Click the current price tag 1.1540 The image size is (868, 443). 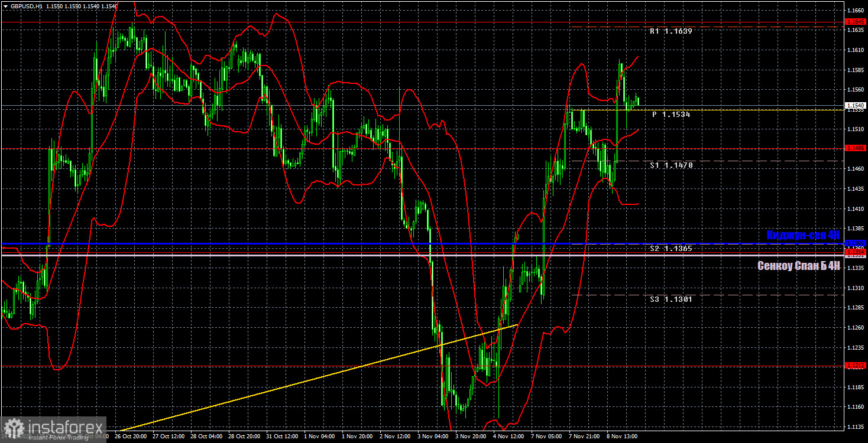coord(856,107)
